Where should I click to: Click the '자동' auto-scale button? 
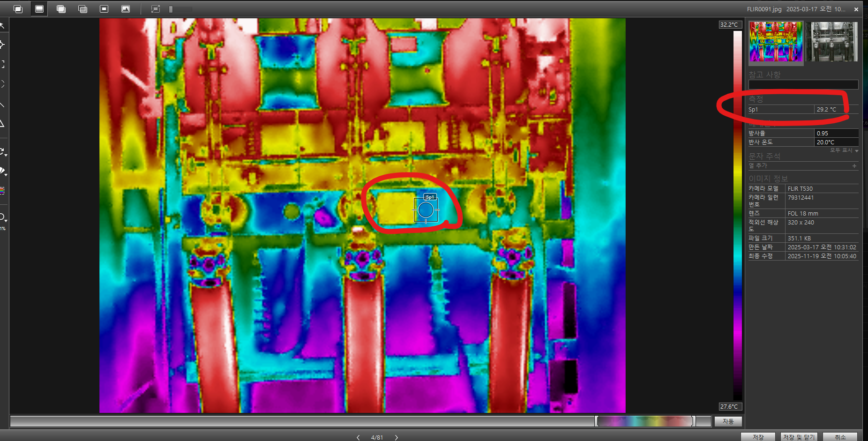(728, 421)
